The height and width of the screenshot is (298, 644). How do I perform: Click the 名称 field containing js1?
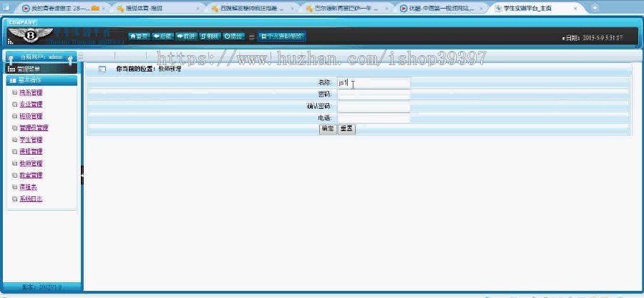(x=374, y=82)
